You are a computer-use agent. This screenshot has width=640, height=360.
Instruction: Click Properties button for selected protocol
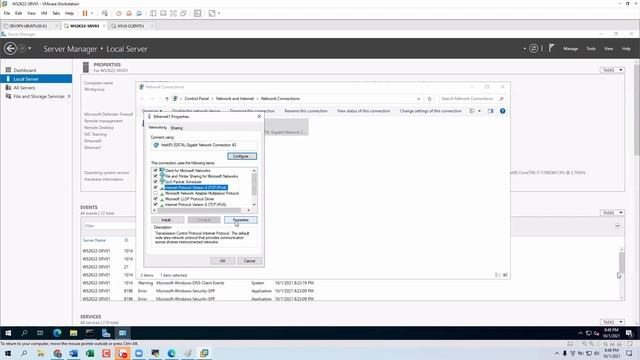click(241, 220)
